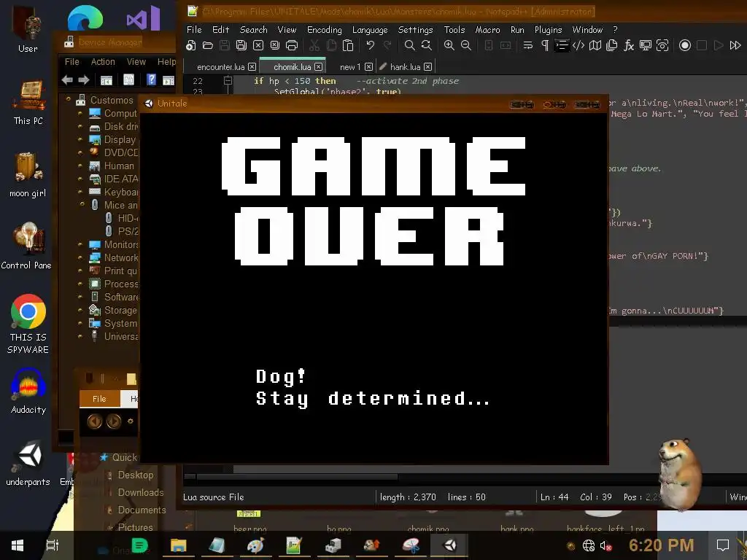This screenshot has height=560, width=747.
Task: Open the moon girl desktop icon
Action: click(28, 174)
